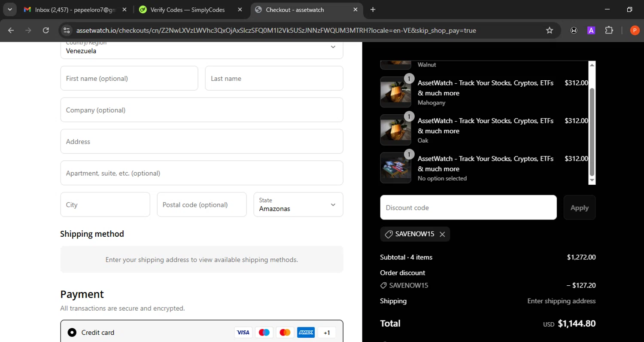This screenshot has width=644, height=342.
Task: Click the Oak product thumbnail
Action: (396, 130)
